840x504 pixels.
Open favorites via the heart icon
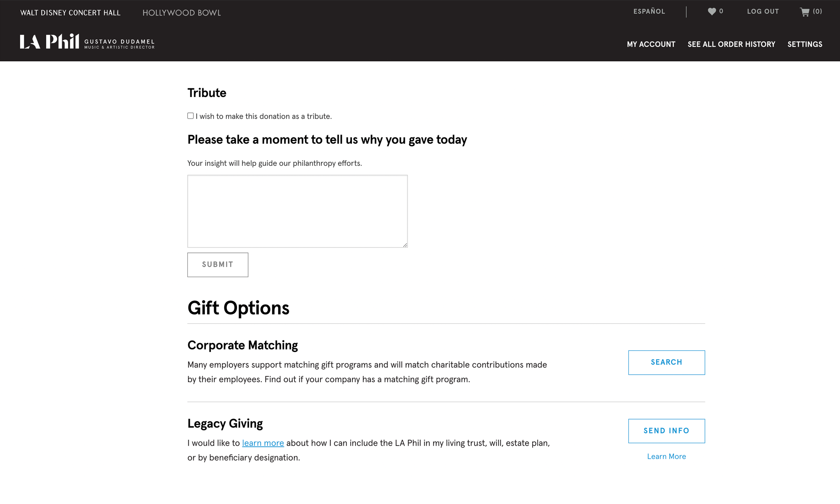point(711,12)
